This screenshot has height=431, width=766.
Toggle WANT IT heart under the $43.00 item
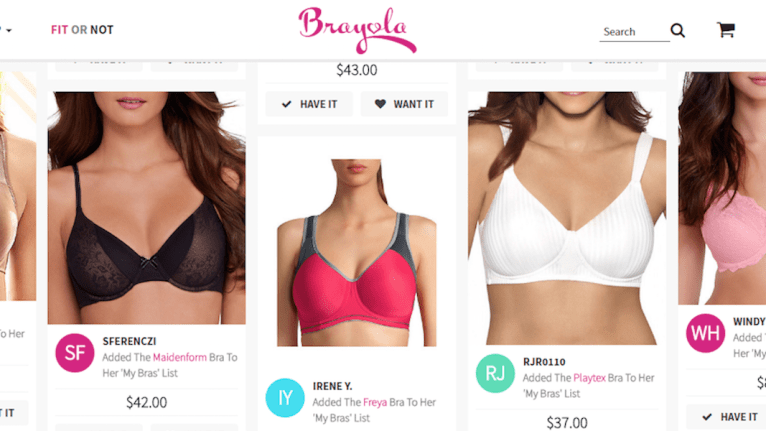(404, 104)
